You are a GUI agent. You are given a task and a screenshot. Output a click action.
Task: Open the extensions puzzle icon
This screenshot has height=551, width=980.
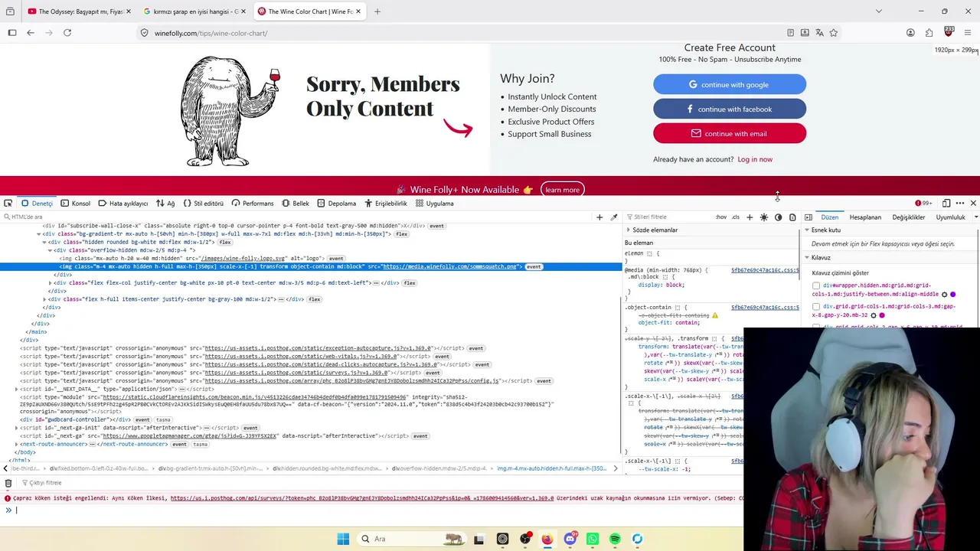click(929, 33)
